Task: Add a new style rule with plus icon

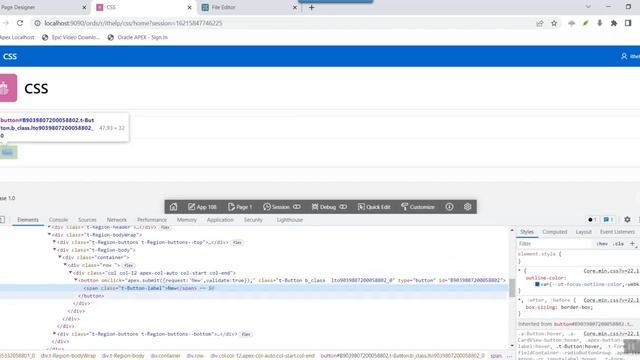Action: coord(632,244)
